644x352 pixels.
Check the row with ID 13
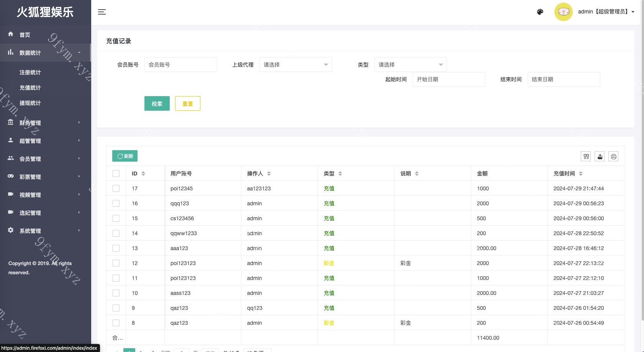pyautogui.click(x=116, y=248)
